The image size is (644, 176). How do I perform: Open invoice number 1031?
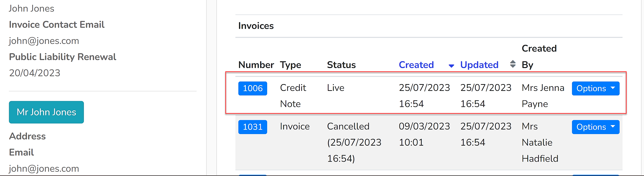(x=253, y=127)
